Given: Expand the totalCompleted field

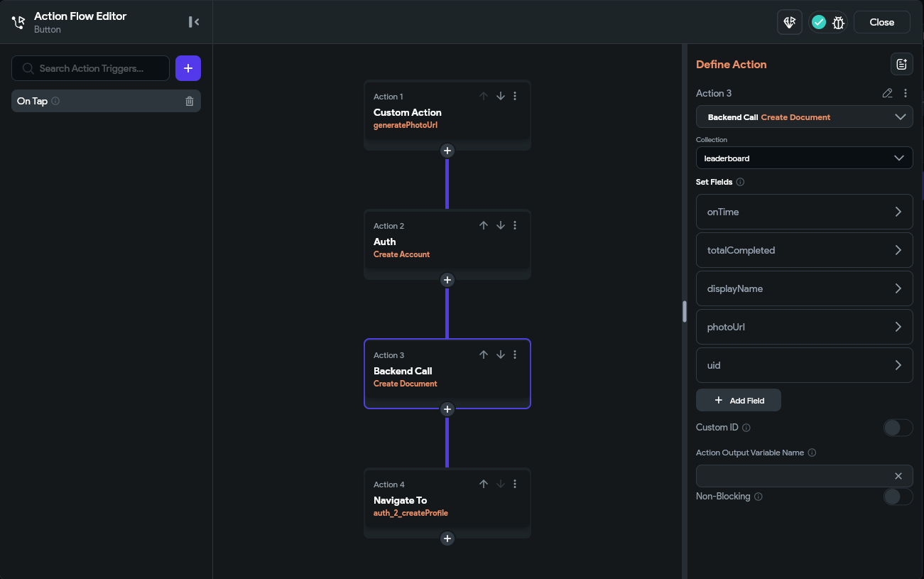Looking at the screenshot, I should click(x=805, y=250).
